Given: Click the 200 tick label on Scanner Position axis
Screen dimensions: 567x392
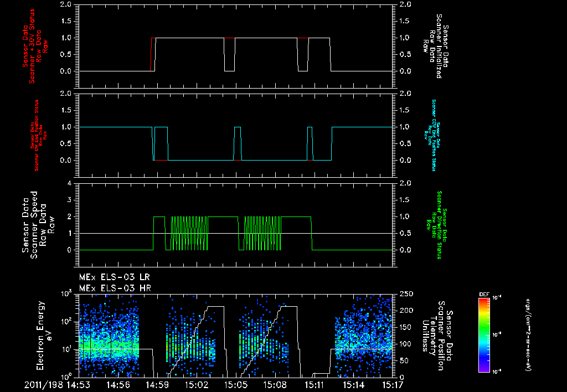Looking at the screenshot, I should pos(405,311).
